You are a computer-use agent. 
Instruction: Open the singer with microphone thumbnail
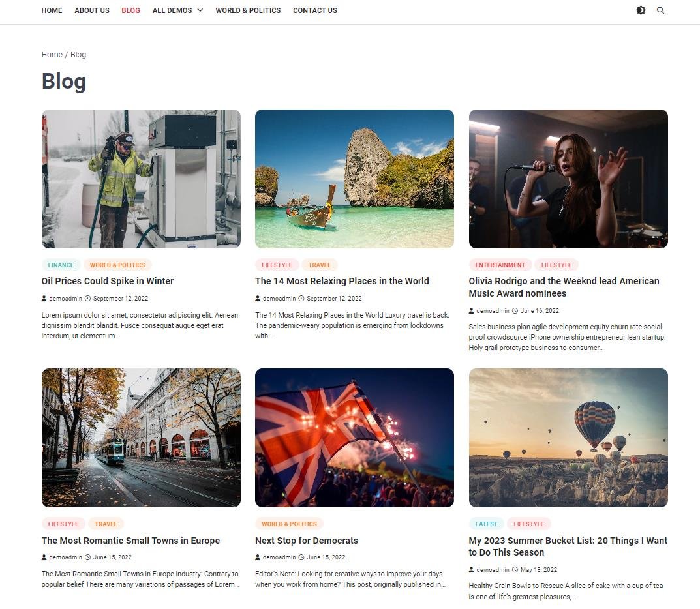pyautogui.click(x=568, y=179)
